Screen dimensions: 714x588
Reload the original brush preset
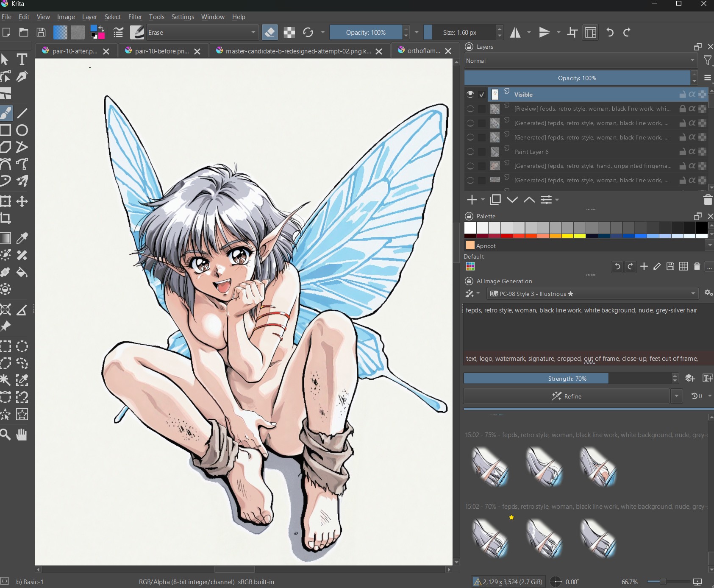(x=308, y=33)
